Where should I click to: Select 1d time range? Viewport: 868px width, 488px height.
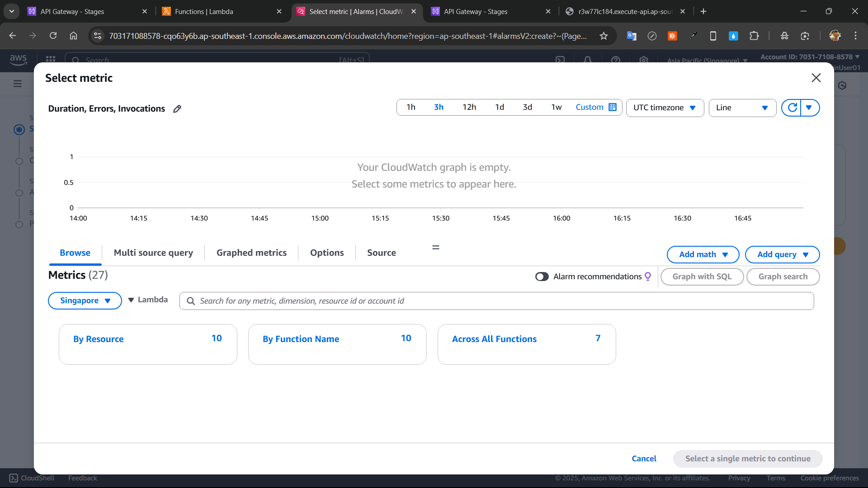coord(499,107)
